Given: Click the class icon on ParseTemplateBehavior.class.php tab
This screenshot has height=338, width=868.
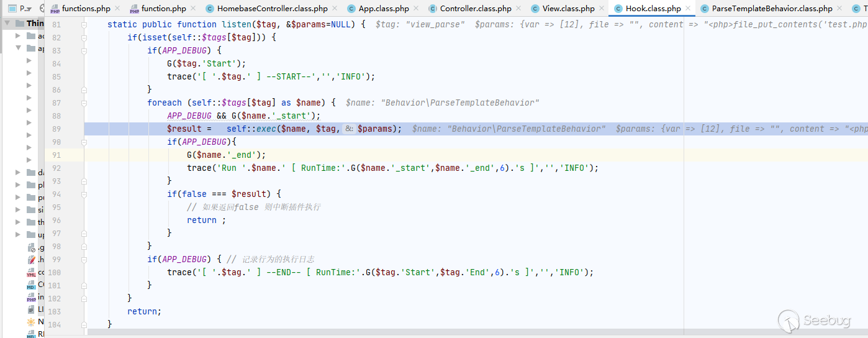Looking at the screenshot, I should click(x=704, y=9).
